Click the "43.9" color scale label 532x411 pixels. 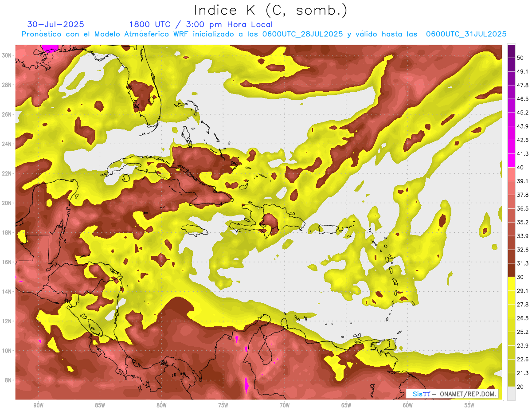pyautogui.click(x=523, y=127)
